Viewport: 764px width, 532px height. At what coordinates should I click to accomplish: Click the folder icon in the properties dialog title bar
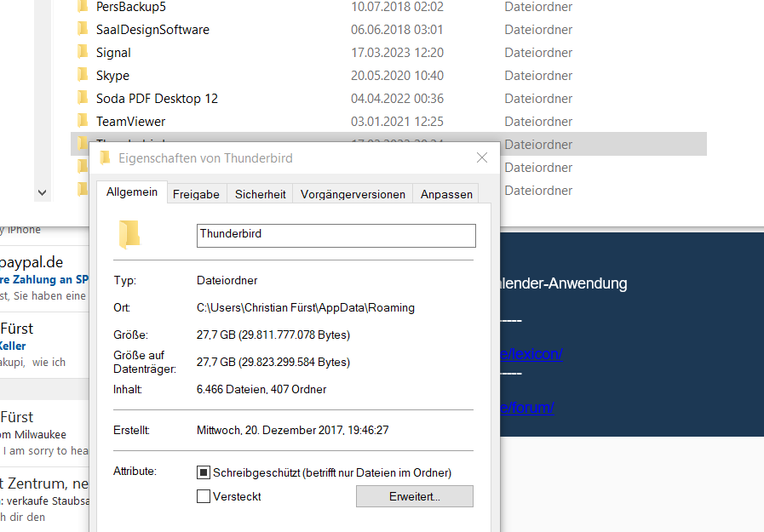tap(105, 157)
